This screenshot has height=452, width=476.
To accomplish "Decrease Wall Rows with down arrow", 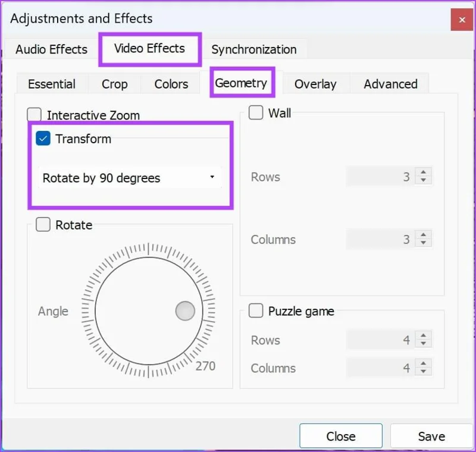I will (424, 180).
